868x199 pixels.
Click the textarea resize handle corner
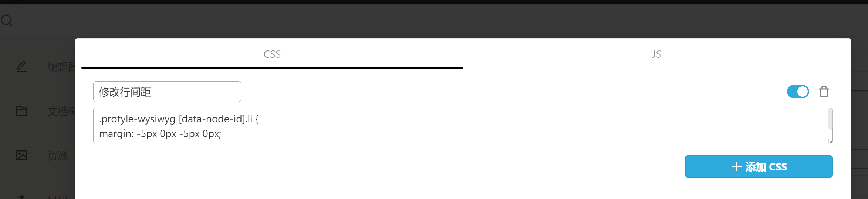[831, 141]
